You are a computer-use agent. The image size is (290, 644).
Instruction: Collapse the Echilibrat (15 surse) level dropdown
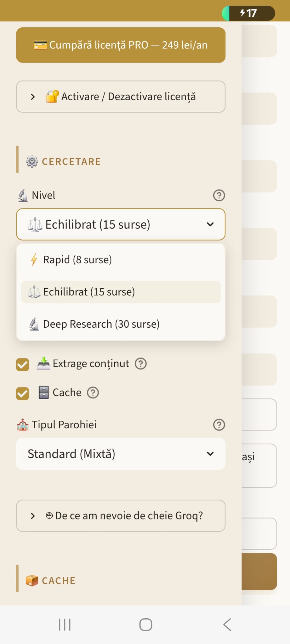[x=121, y=224]
